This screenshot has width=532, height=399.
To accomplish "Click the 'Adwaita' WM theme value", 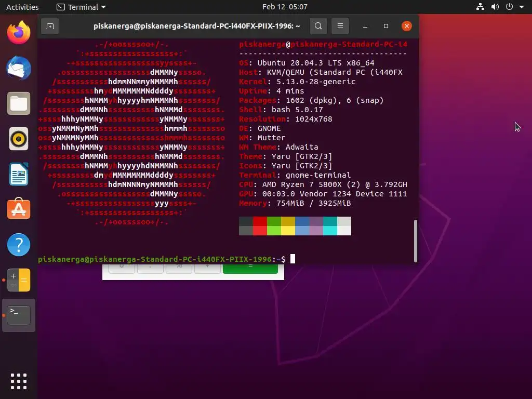I will tap(302, 147).
